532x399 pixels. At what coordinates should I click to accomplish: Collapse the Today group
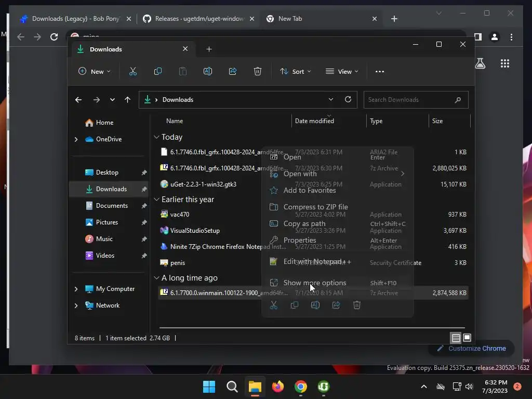tap(156, 137)
